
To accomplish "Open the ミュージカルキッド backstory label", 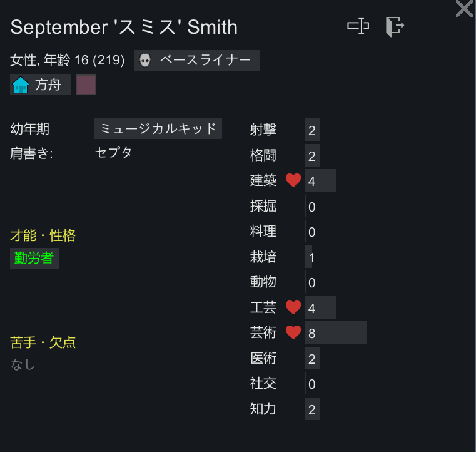I will 158,129.
